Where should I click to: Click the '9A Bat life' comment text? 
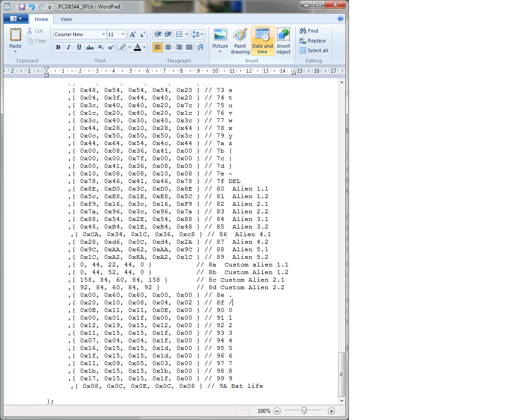(241, 386)
